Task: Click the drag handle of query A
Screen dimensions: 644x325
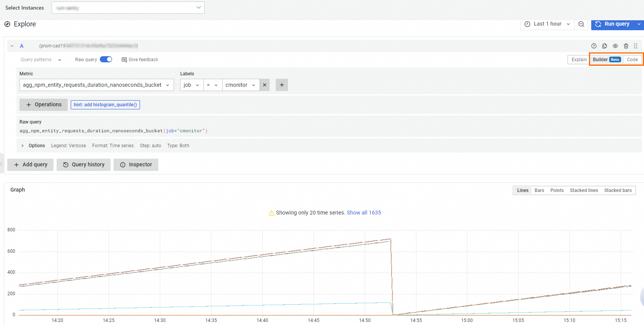Action: click(636, 46)
